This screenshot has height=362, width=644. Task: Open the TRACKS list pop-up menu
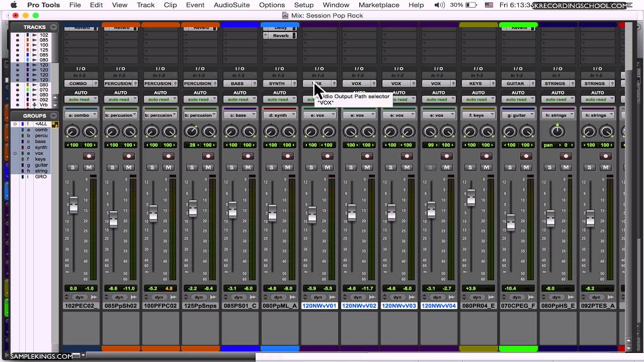[x=53, y=27]
